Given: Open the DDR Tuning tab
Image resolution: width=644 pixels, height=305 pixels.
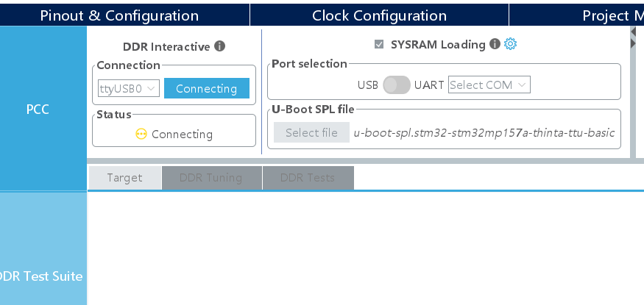Looking at the screenshot, I should click(x=211, y=178).
